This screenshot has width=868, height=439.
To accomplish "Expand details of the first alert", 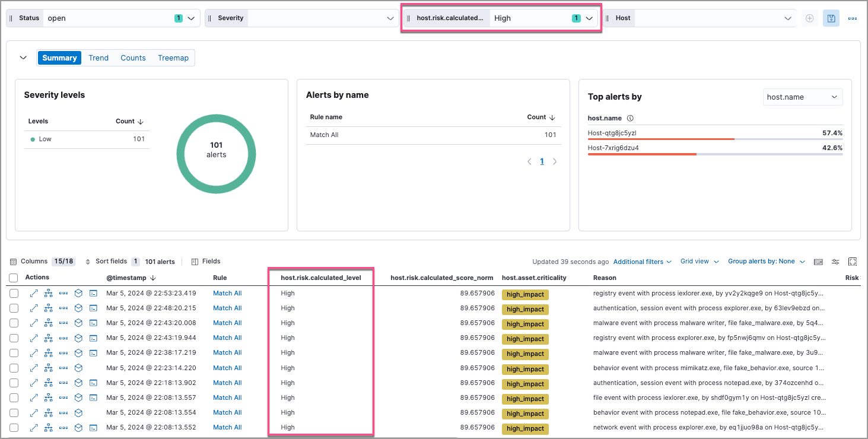I will coord(35,292).
